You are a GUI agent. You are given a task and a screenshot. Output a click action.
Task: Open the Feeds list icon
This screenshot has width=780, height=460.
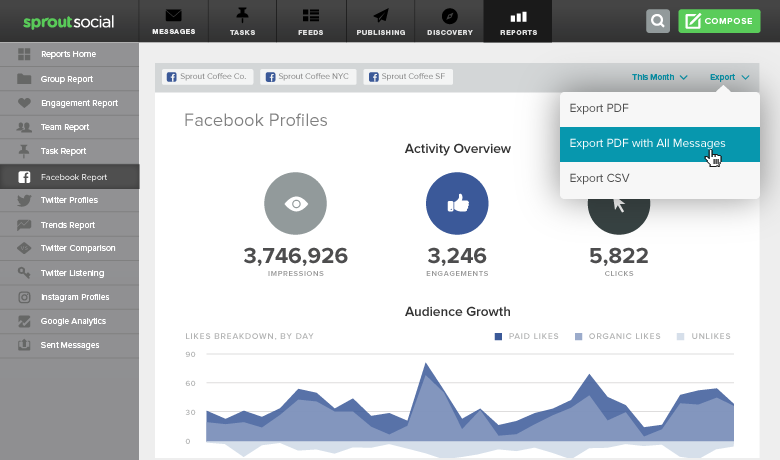(x=311, y=15)
